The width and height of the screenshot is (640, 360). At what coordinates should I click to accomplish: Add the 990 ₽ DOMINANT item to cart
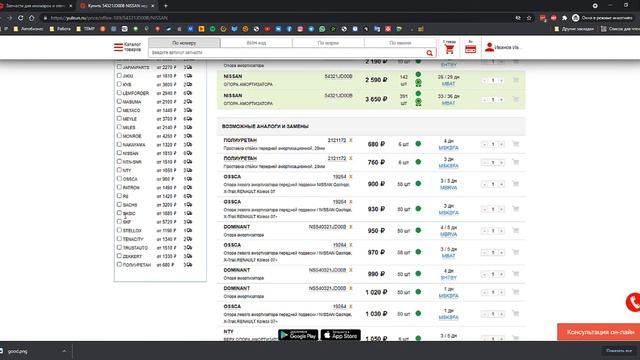click(516, 273)
